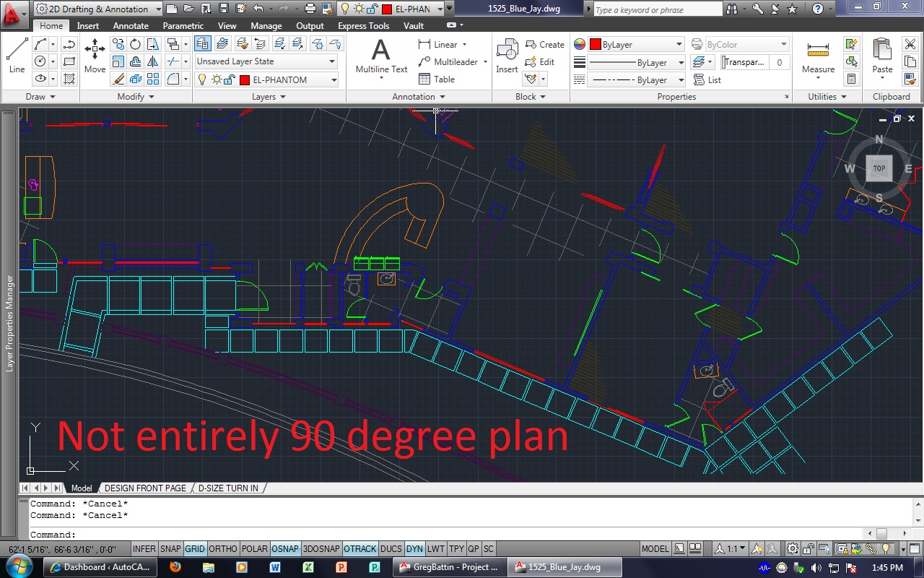Click the Create block button
This screenshot has width=924, height=578.
tap(545, 44)
